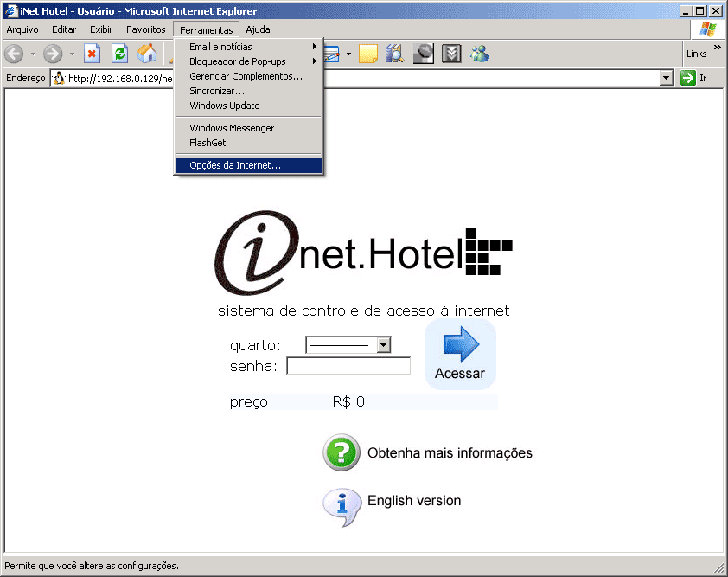Expand the toolbar chevron next to Links

[718, 47]
